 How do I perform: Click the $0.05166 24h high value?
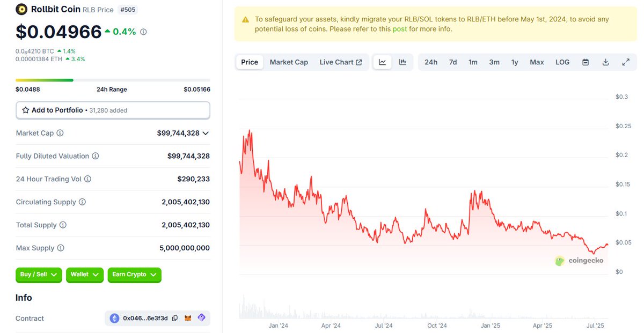click(x=197, y=90)
